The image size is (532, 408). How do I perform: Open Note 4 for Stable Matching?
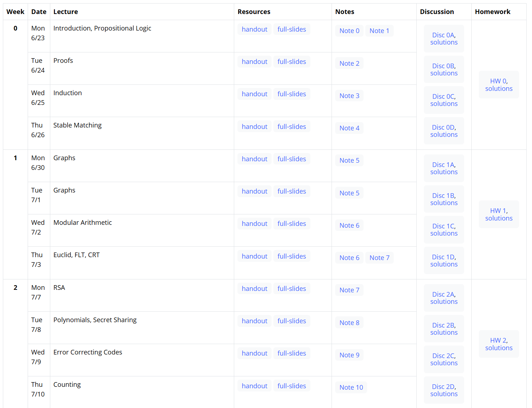pyautogui.click(x=349, y=128)
